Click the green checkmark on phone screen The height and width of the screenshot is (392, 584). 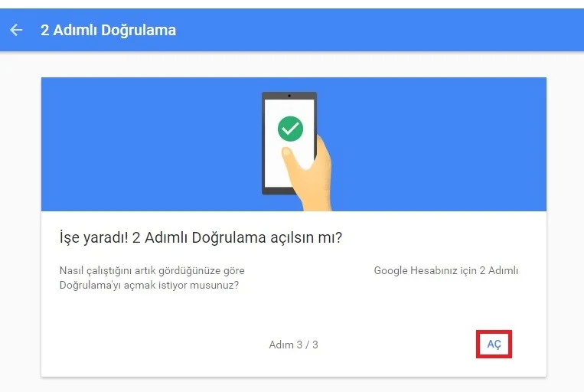coord(290,129)
